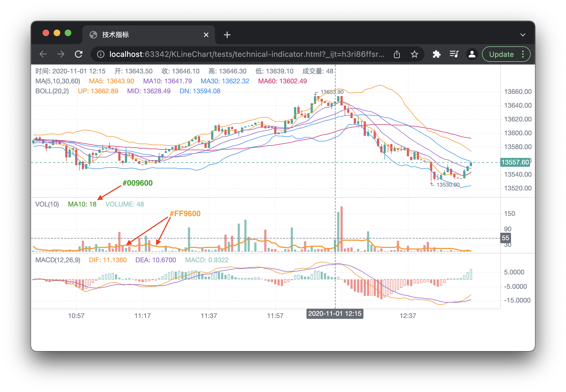
Task: Bookmark the page via the star icon
Action: 414,54
